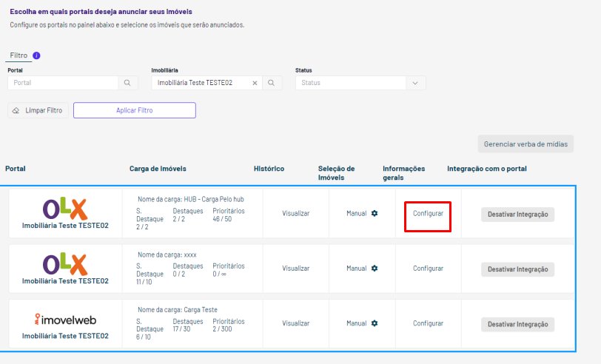Click the imovelweb logo
The image size is (601, 364).
coord(65,319)
